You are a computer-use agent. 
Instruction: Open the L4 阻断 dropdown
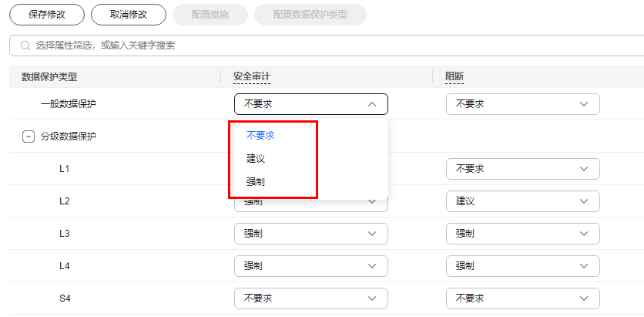click(522, 265)
